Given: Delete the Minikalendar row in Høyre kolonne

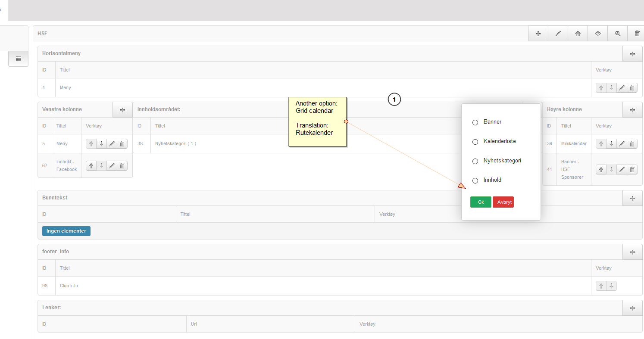Looking at the screenshot, I should point(632,144).
